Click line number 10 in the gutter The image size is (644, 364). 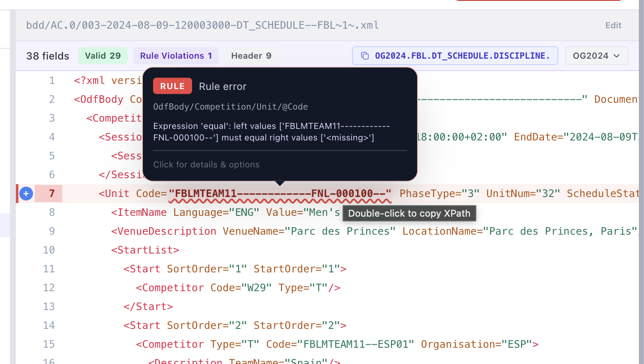coord(49,250)
